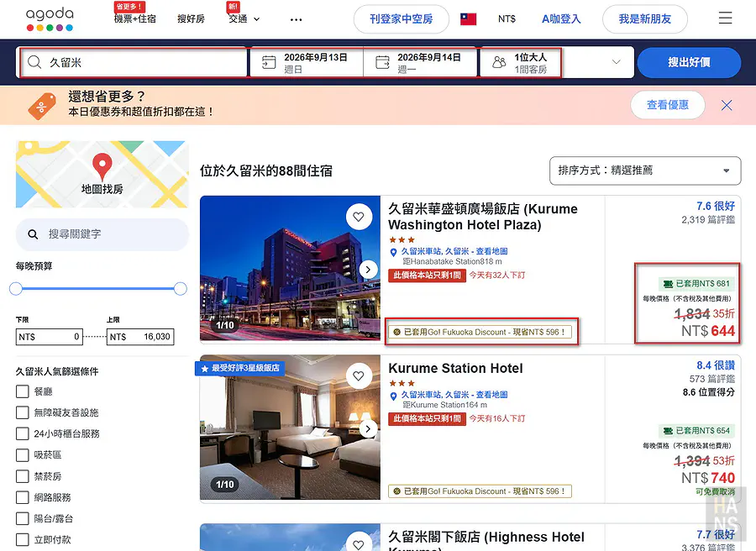This screenshot has height=551, width=756.
Task: Click the search magnifier in destination box
Action: [x=34, y=62]
